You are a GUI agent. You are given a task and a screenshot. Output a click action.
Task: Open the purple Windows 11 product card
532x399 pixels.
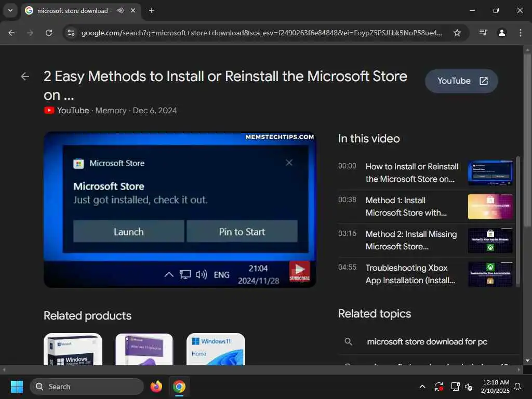[x=144, y=349]
